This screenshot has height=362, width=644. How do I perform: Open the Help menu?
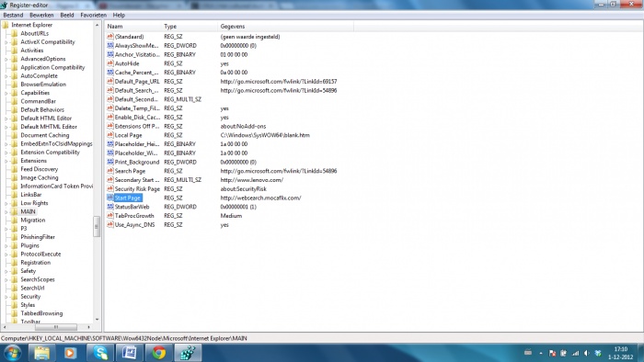[119, 16]
